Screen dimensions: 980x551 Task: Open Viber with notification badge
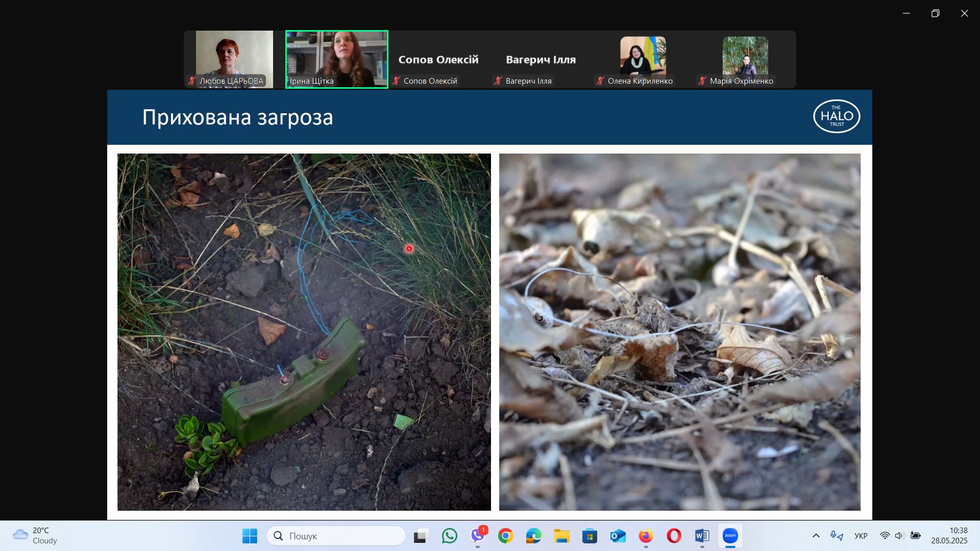[x=478, y=536]
